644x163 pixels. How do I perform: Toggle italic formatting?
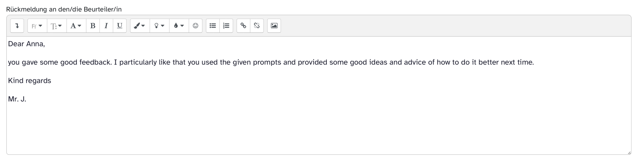click(106, 26)
